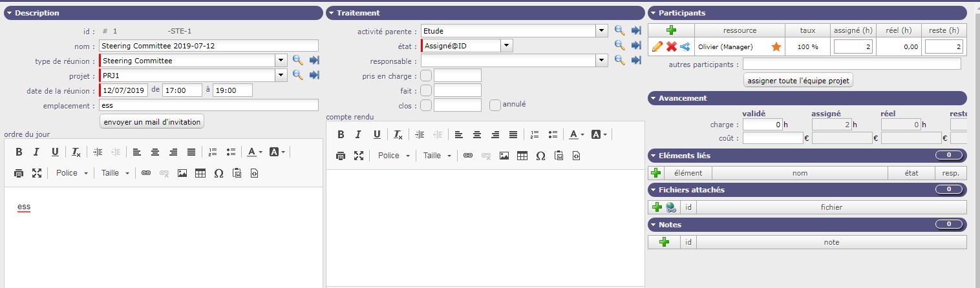This screenshot has height=288, width=980.
Task: Insert a table in the compte rendu editor
Action: (522, 156)
